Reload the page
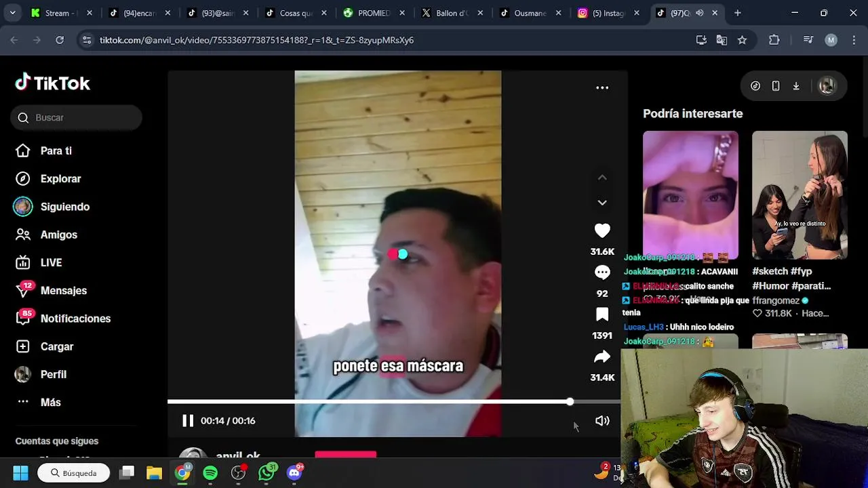868x488 pixels. pyautogui.click(x=60, y=40)
